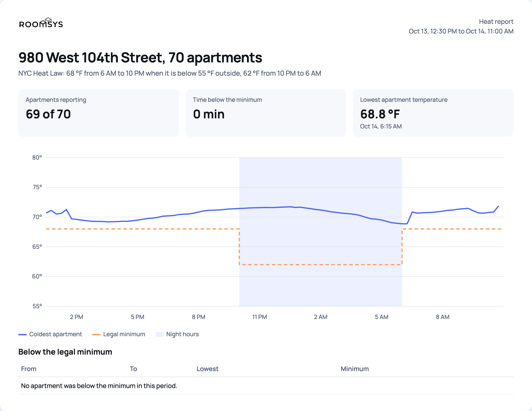Click the '69 of 70' value
The image size is (532, 411).
coord(48,114)
